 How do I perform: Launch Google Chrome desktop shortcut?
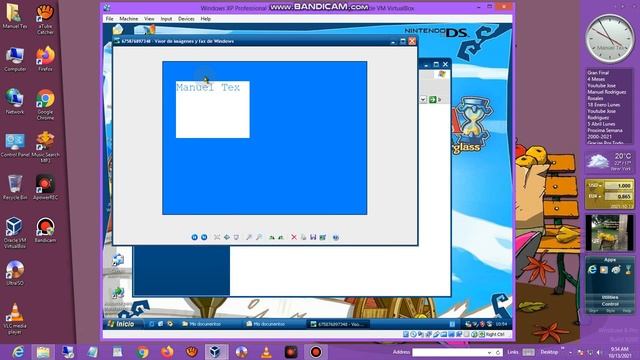pyautogui.click(x=45, y=104)
